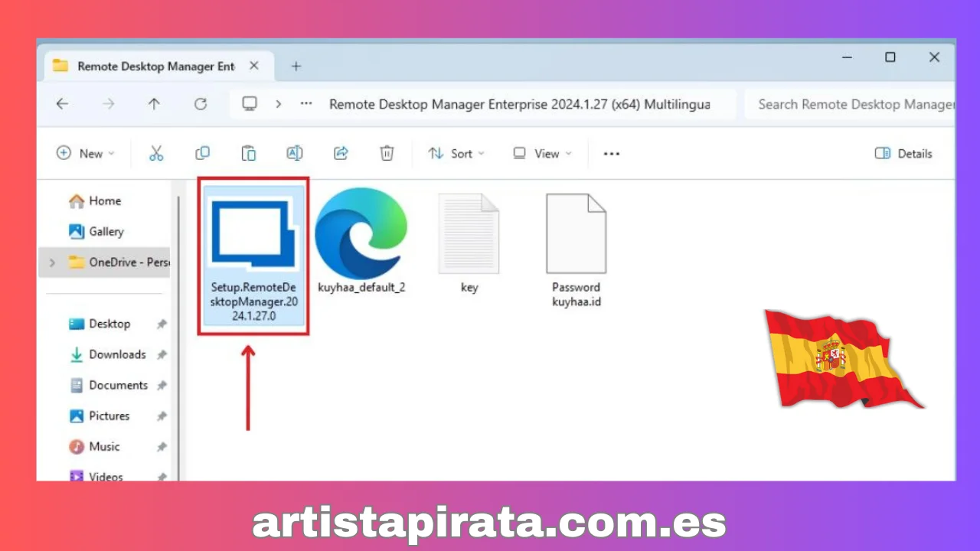Screen dimensions: 980x551
Task: Unpin Music using its pin icon
Action: coord(162,446)
